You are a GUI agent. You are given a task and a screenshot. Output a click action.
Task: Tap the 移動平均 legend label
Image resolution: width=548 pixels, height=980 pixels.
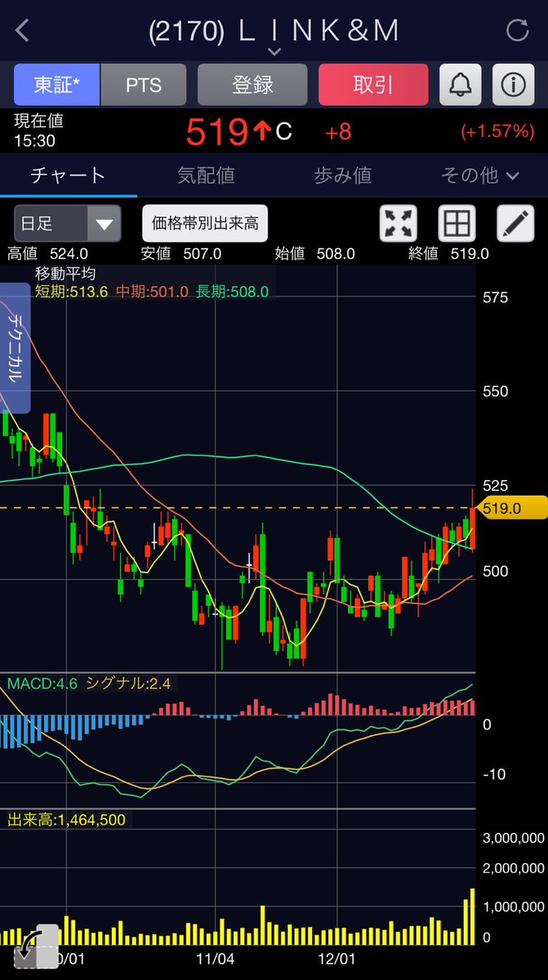tap(65, 274)
